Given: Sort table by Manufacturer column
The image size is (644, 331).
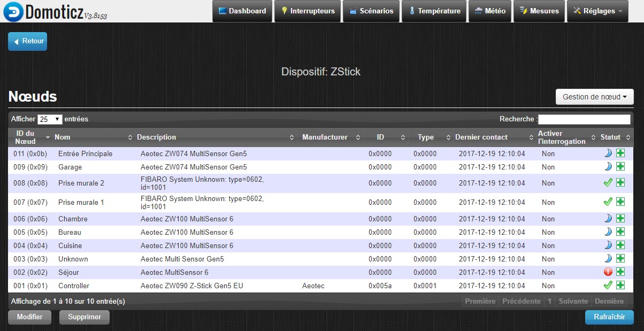Looking at the screenshot, I should click(330, 137).
